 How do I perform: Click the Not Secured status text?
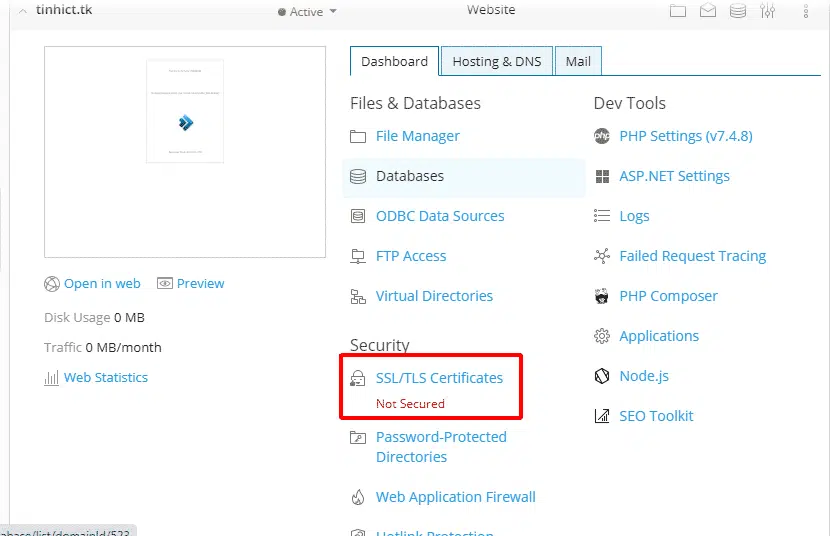coord(410,404)
